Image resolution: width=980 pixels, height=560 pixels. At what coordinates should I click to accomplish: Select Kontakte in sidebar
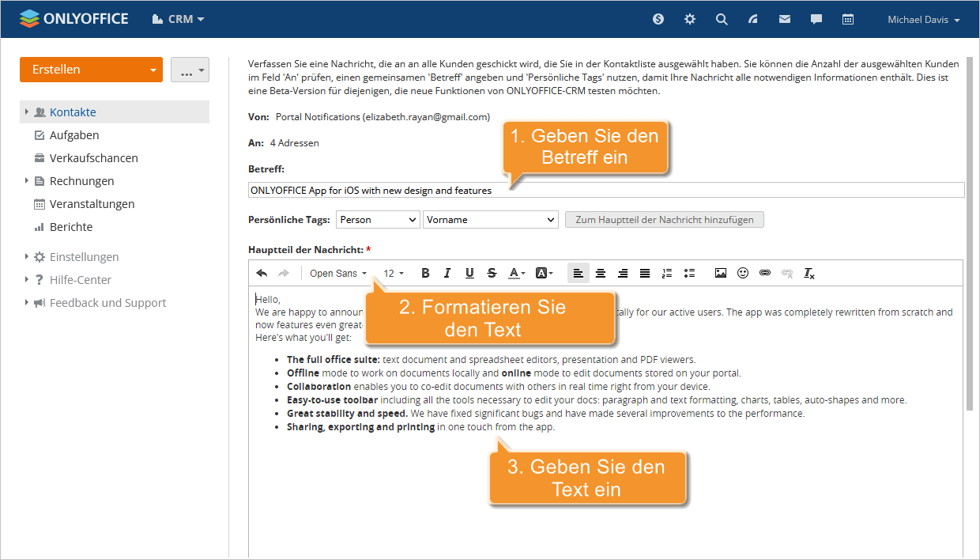click(73, 112)
